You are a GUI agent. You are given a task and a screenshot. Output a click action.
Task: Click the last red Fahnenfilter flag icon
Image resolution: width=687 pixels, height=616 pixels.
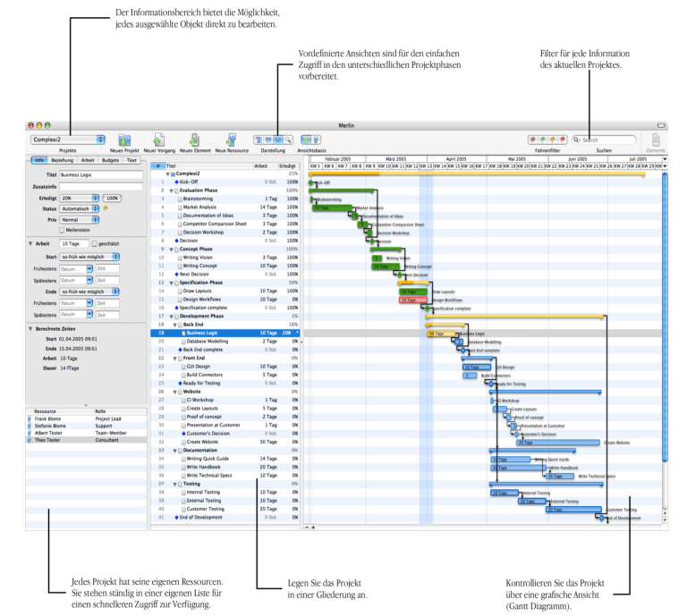(563, 139)
